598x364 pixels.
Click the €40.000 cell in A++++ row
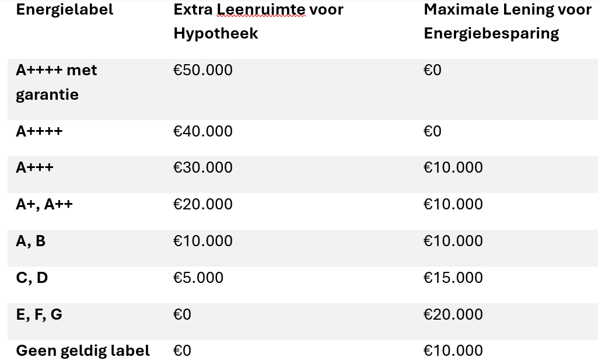[203, 131]
